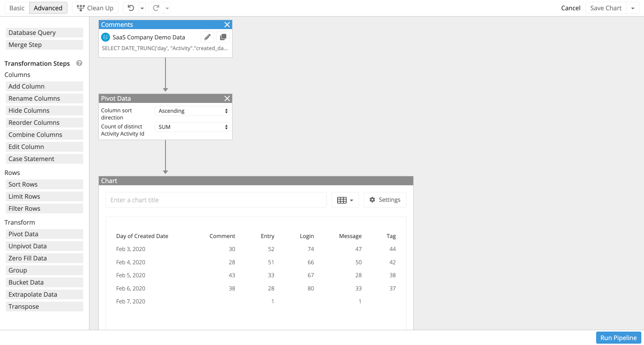Click the Transformation Steps help icon

(79, 63)
